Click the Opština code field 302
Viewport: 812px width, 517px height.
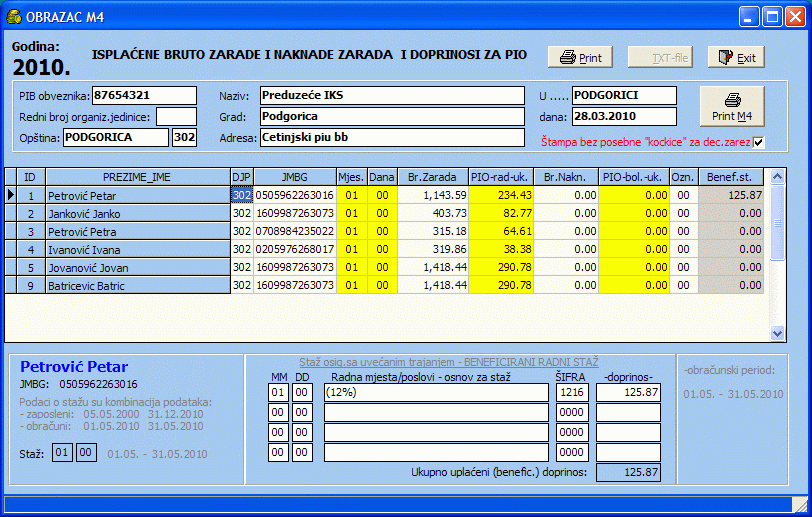(184, 137)
